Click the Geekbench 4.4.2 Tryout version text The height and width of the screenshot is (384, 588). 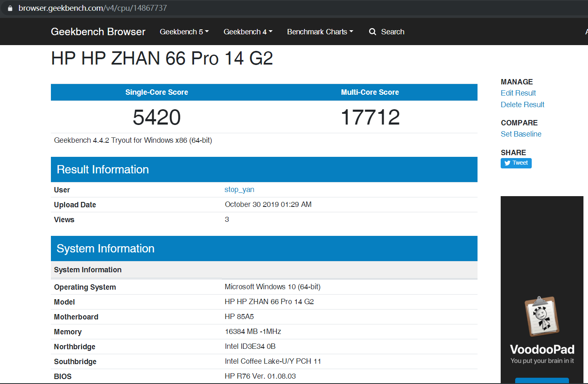coord(133,140)
